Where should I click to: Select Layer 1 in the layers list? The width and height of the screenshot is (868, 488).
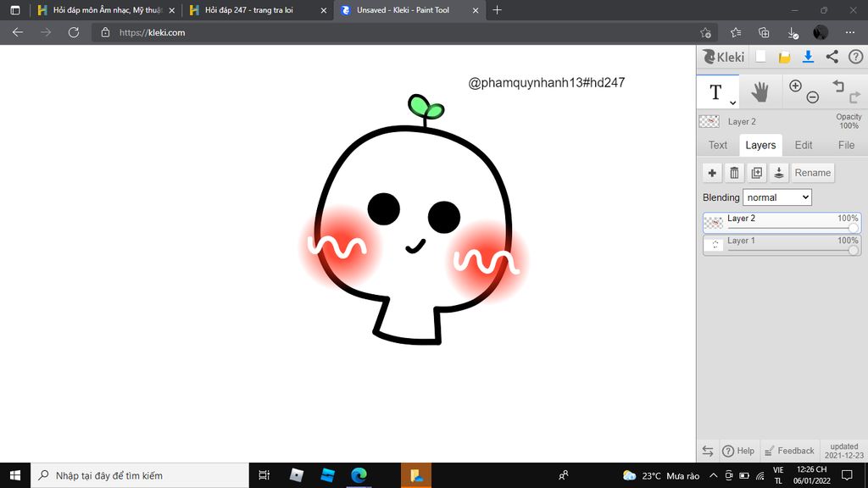tap(782, 245)
